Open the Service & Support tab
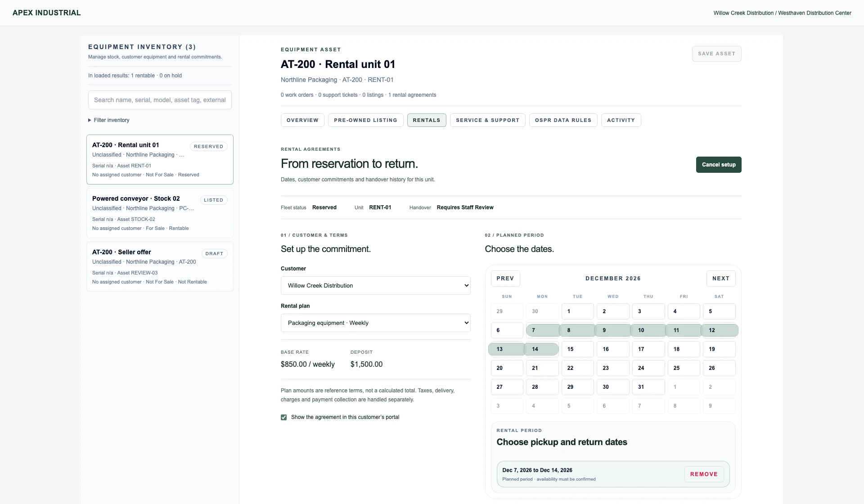This screenshot has width=864, height=504. (x=487, y=120)
